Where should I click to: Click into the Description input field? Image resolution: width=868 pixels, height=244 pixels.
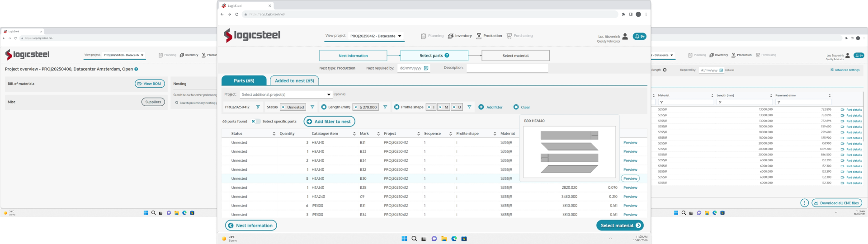point(507,68)
